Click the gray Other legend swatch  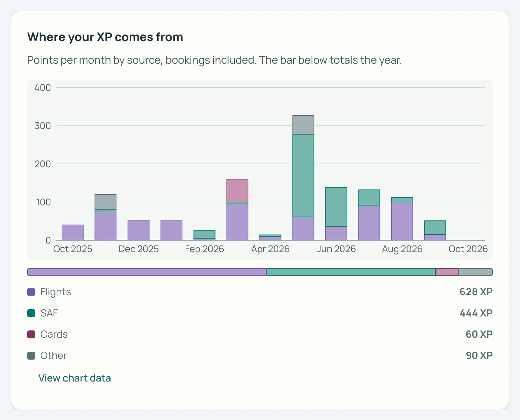pyautogui.click(x=31, y=356)
